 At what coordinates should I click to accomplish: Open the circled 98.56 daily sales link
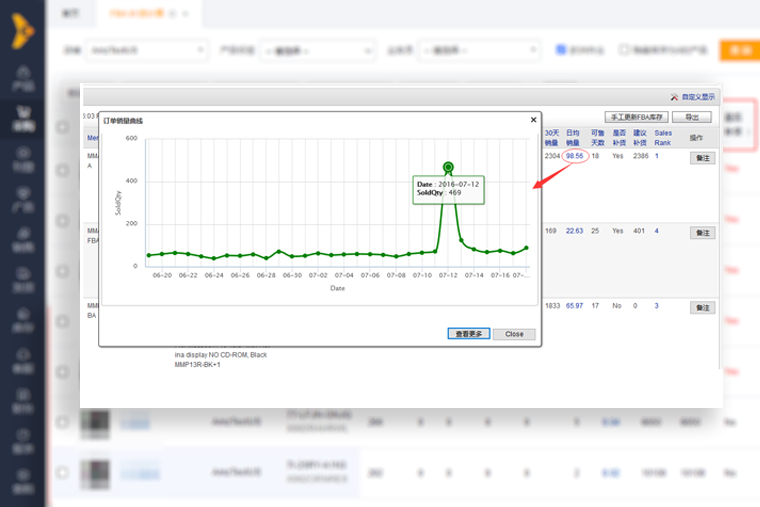pos(574,156)
